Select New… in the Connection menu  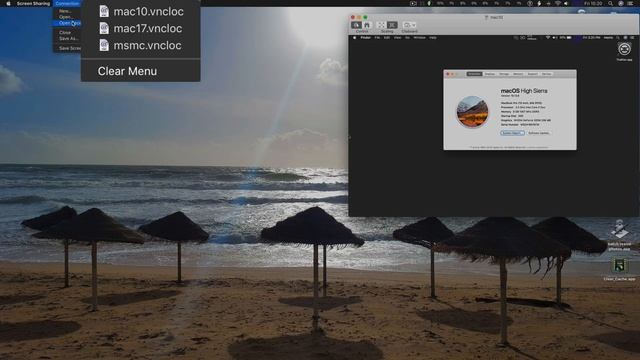pyautogui.click(x=65, y=11)
